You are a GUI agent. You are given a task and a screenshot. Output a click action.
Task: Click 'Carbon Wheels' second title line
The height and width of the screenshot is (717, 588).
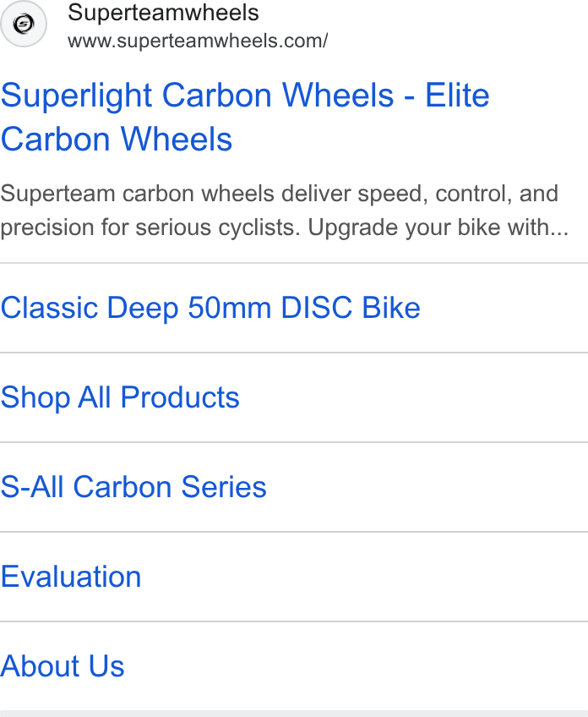click(117, 140)
